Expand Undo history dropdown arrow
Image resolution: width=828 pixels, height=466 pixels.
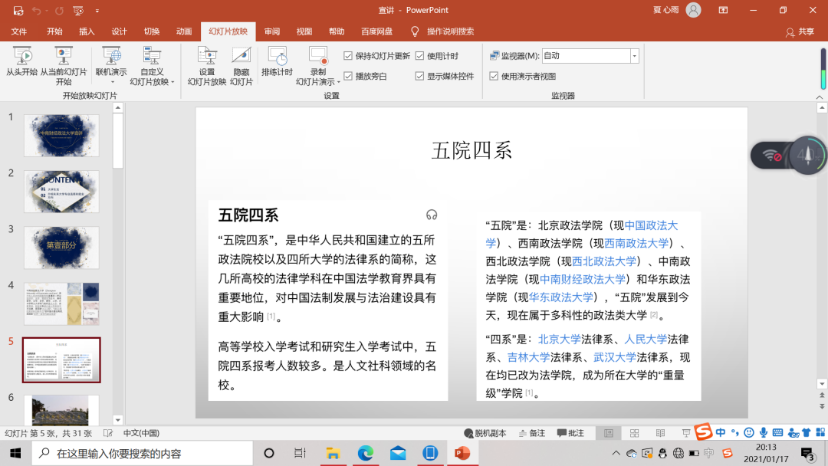46,11
